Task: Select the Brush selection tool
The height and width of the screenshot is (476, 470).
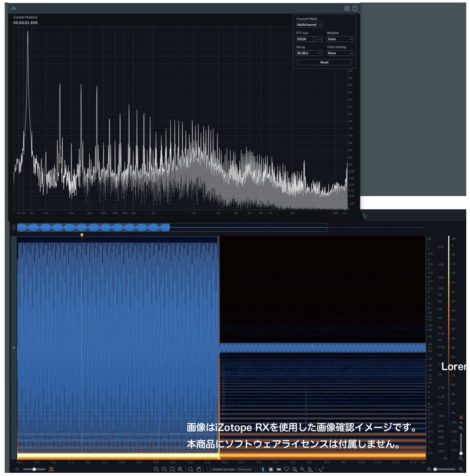Action: click(294, 469)
